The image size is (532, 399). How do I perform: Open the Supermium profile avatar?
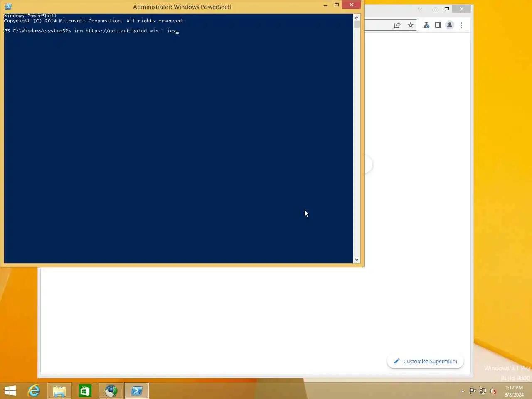tap(450, 25)
